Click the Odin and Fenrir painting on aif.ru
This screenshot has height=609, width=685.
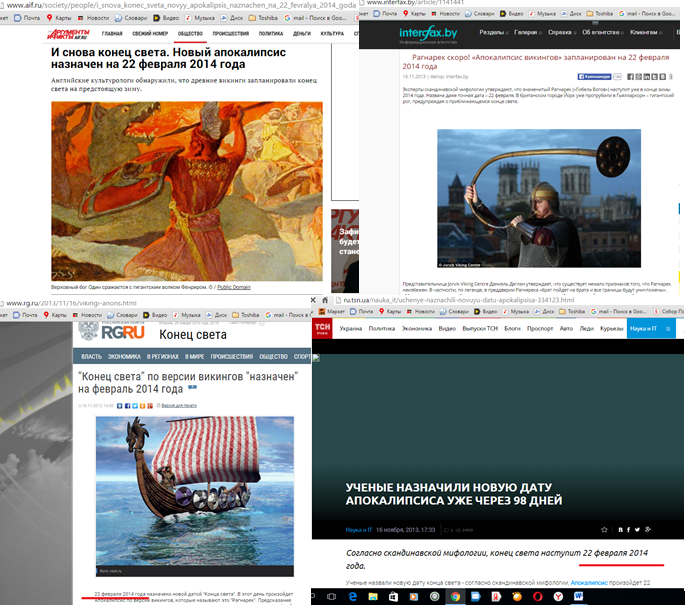[x=187, y=191]
